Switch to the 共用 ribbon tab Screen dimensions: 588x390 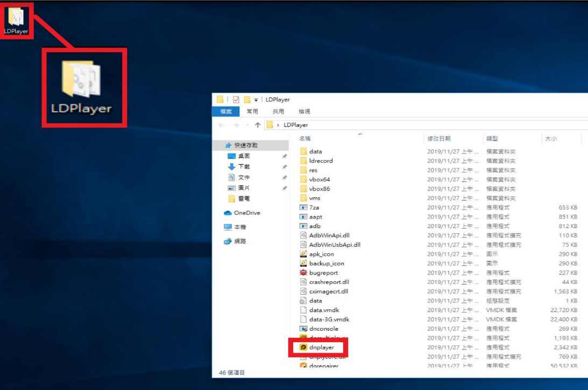coord(278,111)
